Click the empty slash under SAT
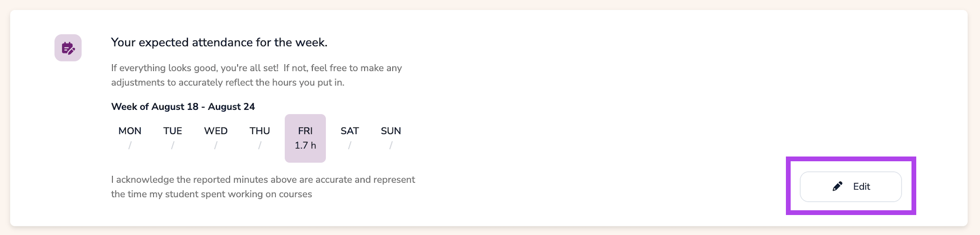This screenshot has height=235, width=980. point(350,146)
